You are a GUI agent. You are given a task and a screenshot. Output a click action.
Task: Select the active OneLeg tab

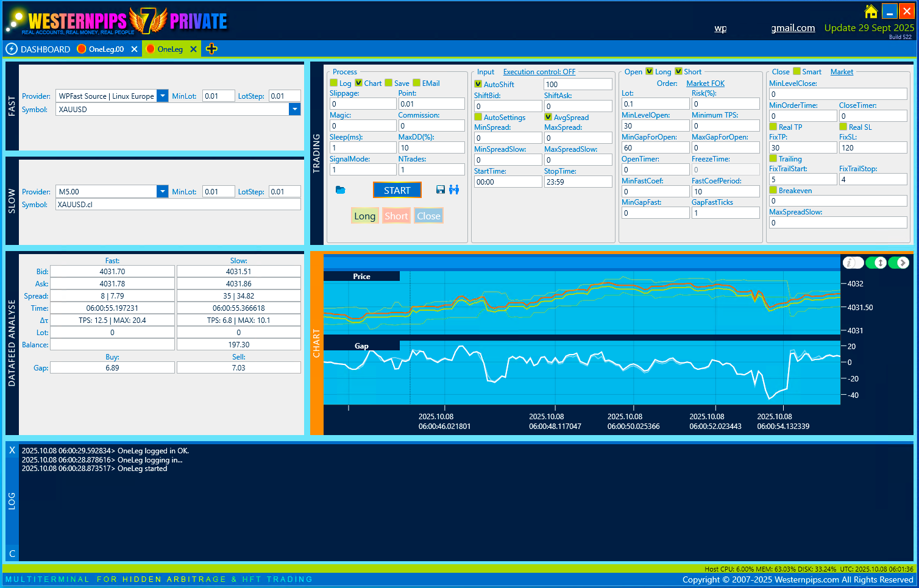[170, 49]
